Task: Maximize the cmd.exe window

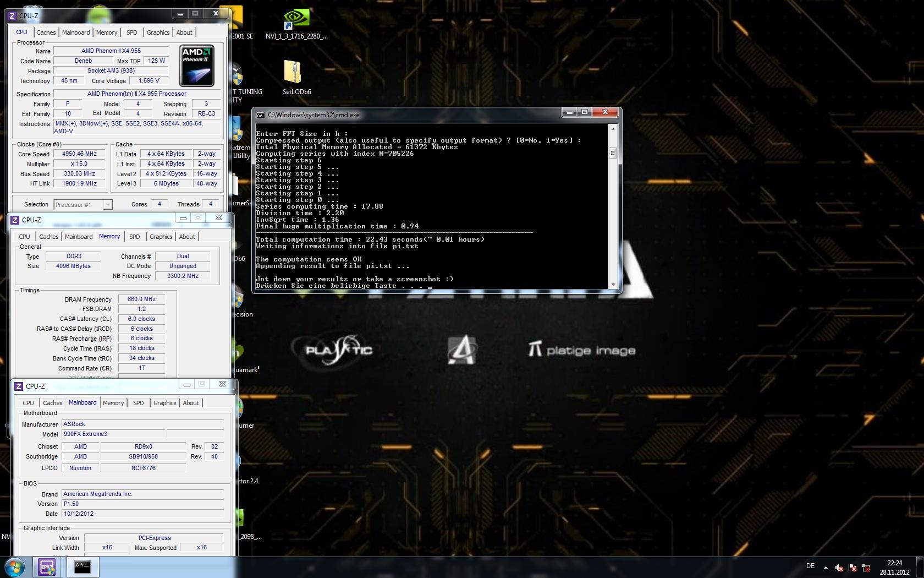Action: click(x=585, y=112)
